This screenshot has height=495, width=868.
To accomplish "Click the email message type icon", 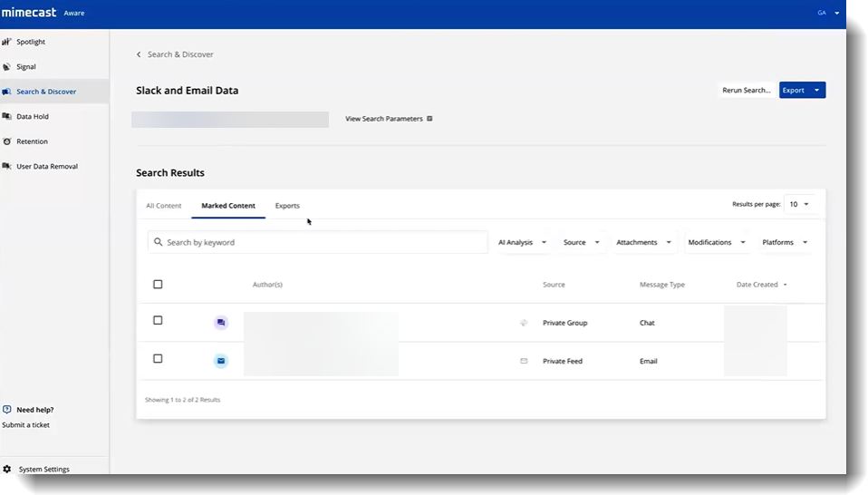I will coord(221,361).
